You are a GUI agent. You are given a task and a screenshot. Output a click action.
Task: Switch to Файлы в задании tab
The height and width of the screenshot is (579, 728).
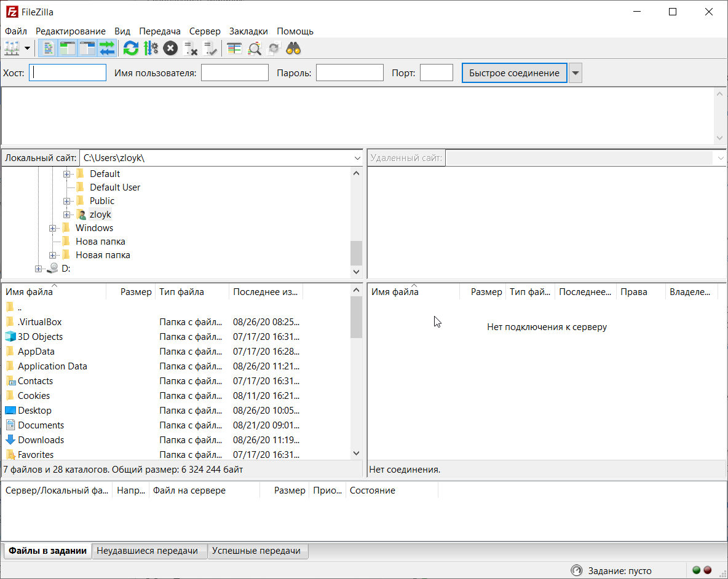(x=47, y=551)
